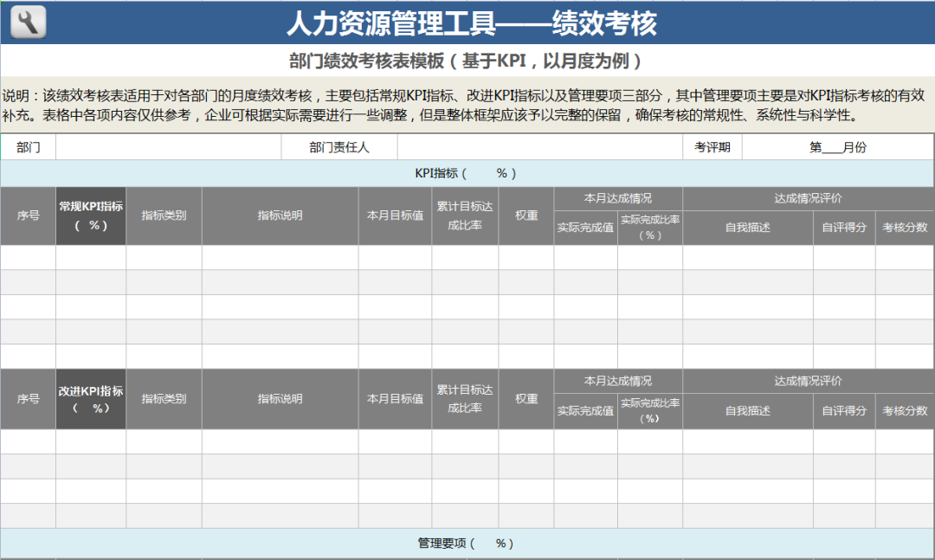The image size is (935, 560).
Task: Click the blank field next to 部门
Action: (x=169, y=147)
